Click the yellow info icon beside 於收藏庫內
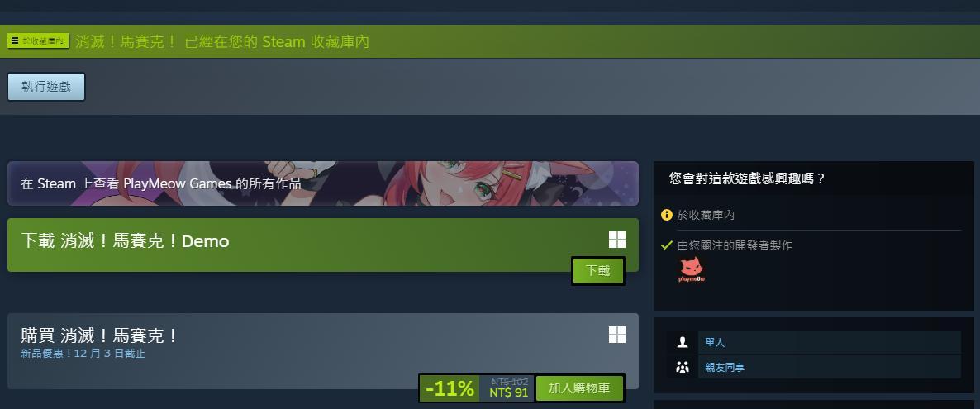 tap(666, 215)
